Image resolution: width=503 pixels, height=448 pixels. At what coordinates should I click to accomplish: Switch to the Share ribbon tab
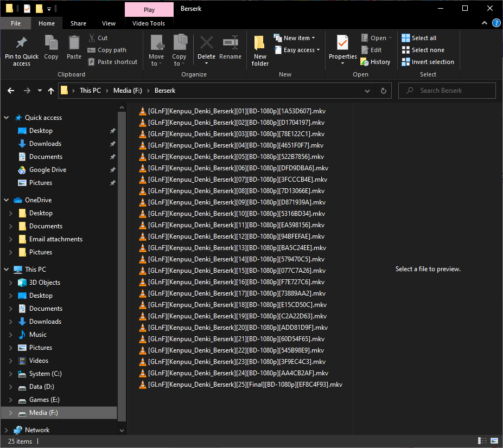(x=78, y=23)
